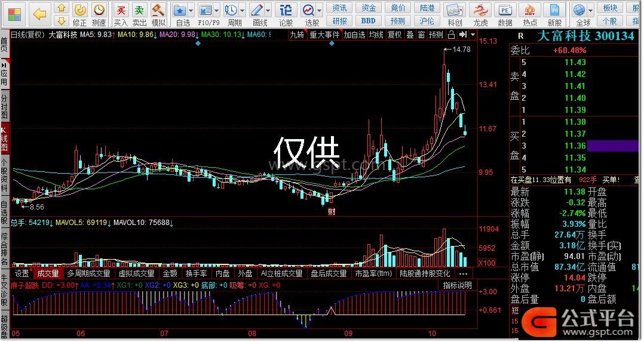
Task: Toggle 均线 moving average lines
Action: pos(376,35)
